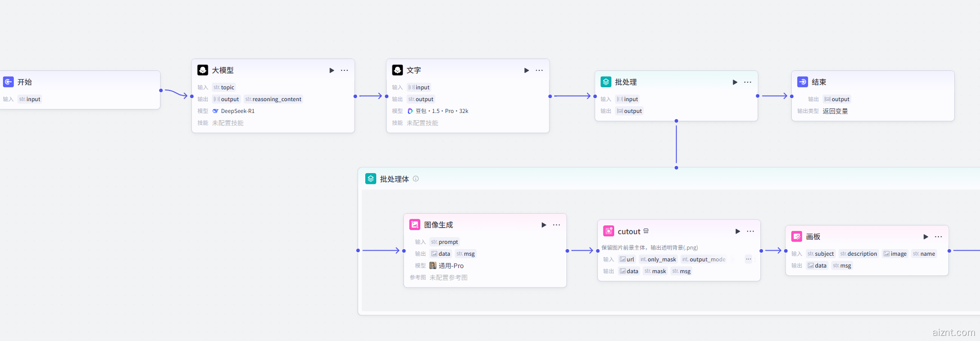Select the DeepSeek-R1 model entry

click(x=233, y=111)
